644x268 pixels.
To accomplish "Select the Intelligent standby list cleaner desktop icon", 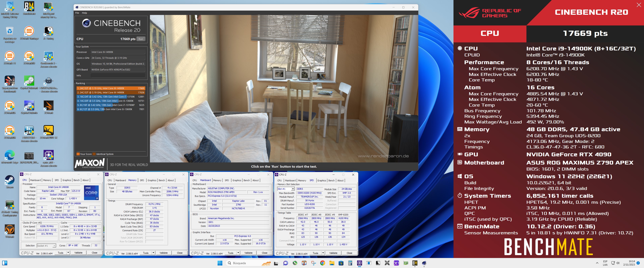I will tap(48, 10).
